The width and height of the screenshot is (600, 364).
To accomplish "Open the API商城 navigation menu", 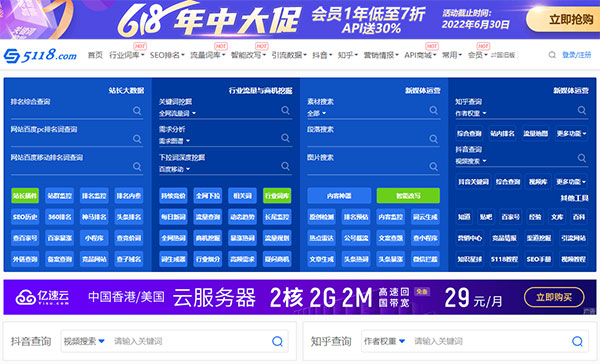I will coord(420,55).
